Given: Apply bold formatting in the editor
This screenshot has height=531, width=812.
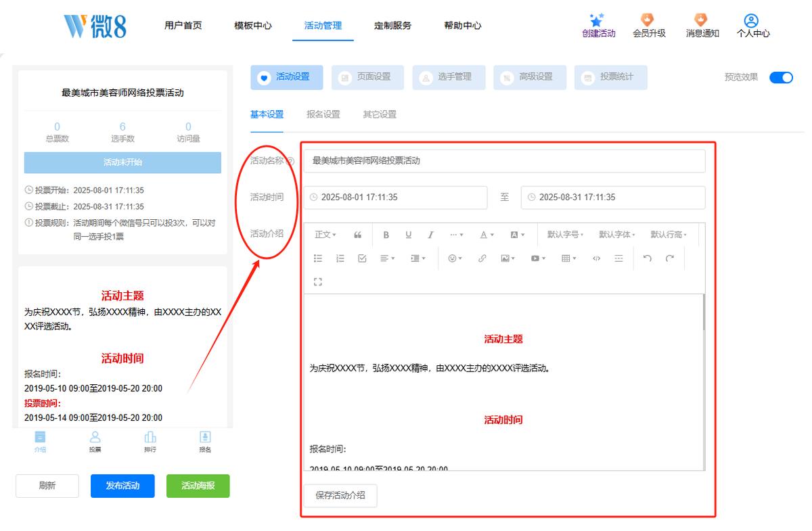Looking at the screenshot, I should click(386, 235).
